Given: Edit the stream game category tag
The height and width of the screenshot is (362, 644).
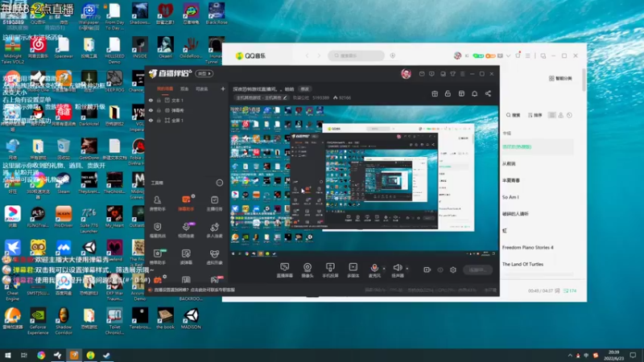Looking at the screenshot, I should (261, 97).
